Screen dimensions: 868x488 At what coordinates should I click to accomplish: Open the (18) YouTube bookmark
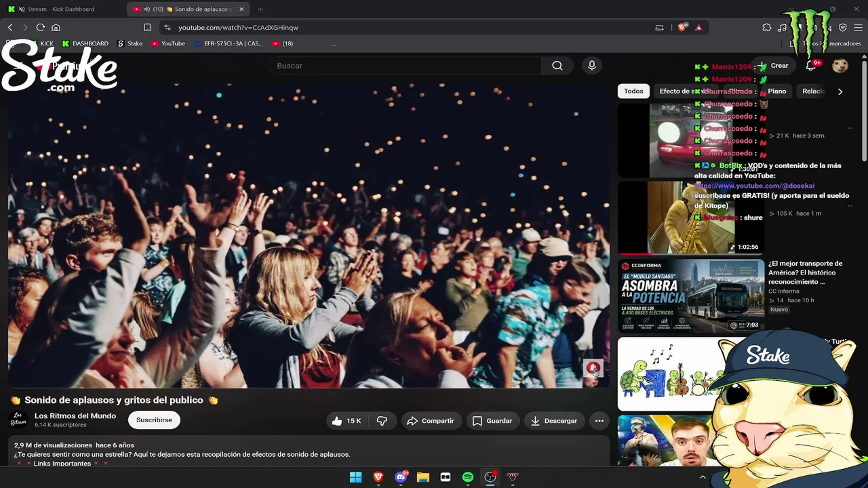283,43
